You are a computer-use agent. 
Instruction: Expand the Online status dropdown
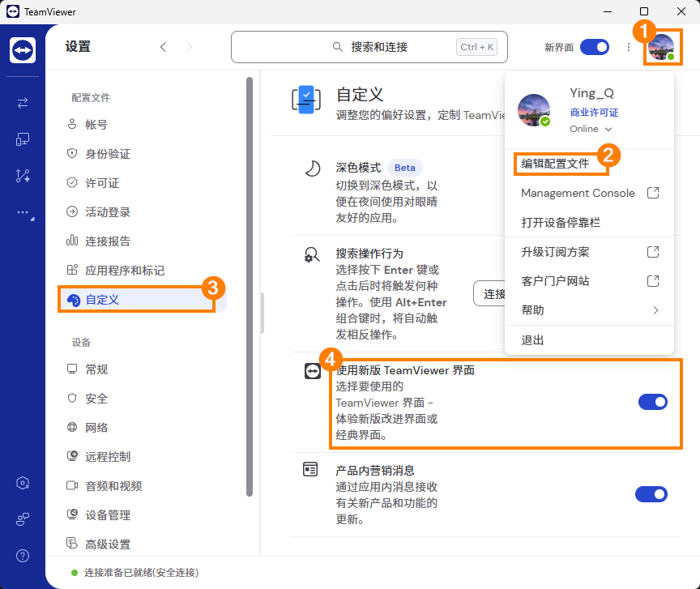pos(591,129)
